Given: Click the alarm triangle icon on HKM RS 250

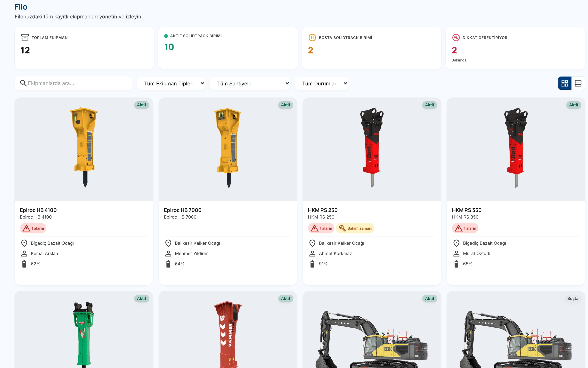Looking at the screenshot, I should coord(314,228).
